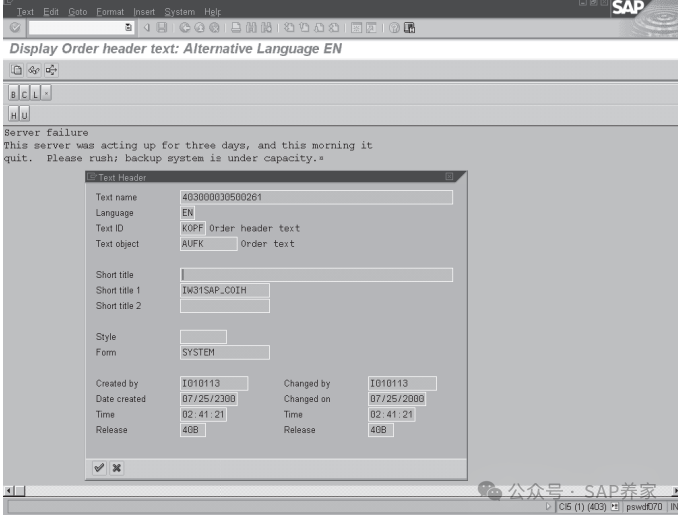This screenshot has width=678, height=518.
Task: Click the L format button
Action: 35,93
